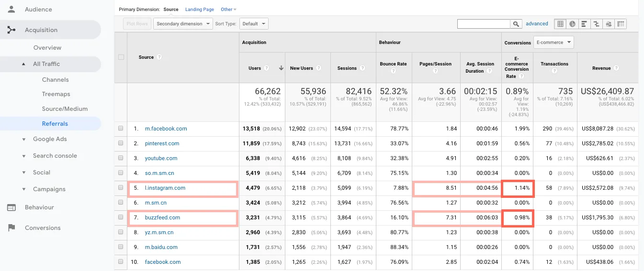
Task: Open the m.facebook.com source link
Action: [x=166, y=129]
